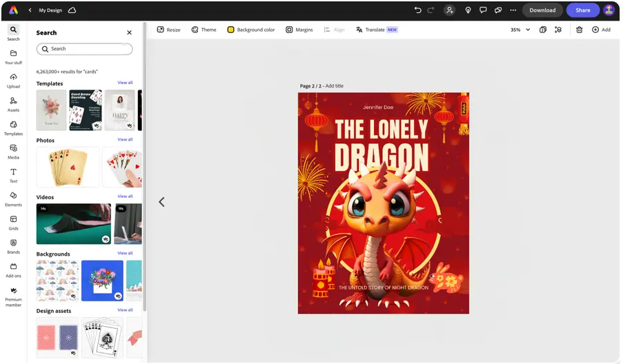Open the Assets panel
The height and width of the screenshot is (364, 621).
click(14, 105)
